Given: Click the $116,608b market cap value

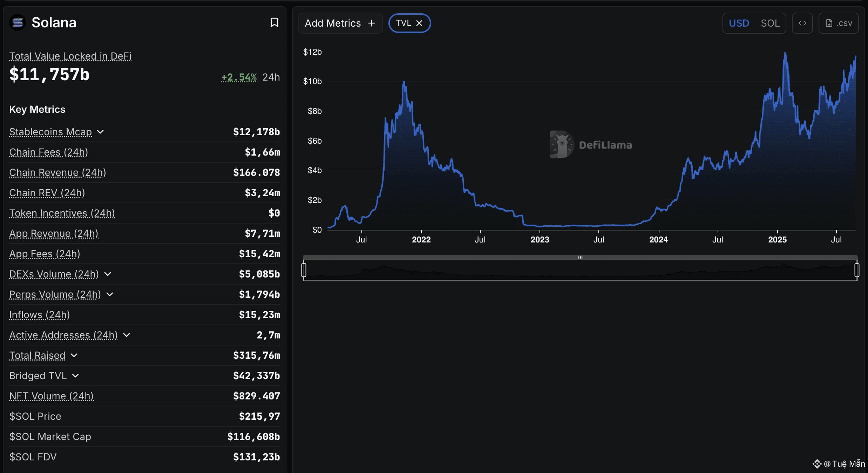Looking at the screenshot, I should (253, 437).
